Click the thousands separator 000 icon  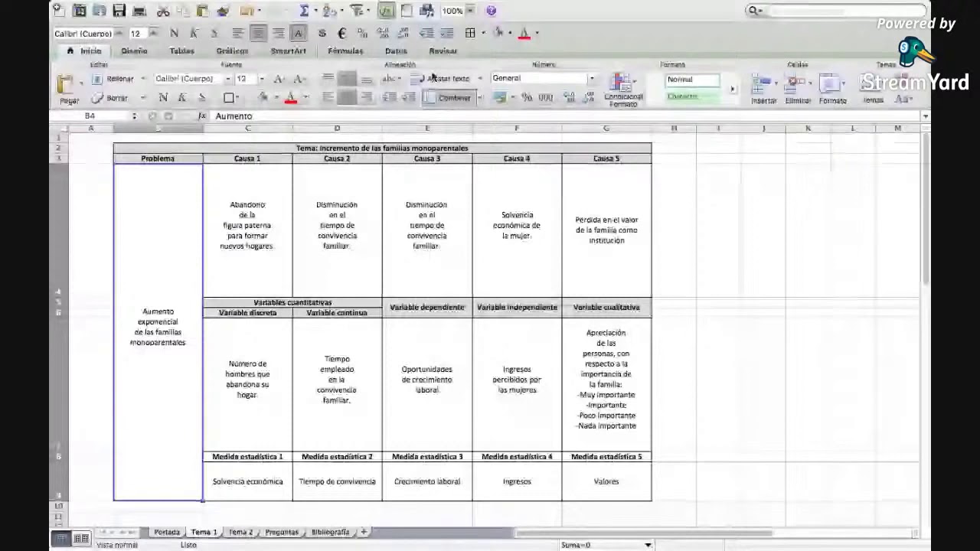(545, 97)
